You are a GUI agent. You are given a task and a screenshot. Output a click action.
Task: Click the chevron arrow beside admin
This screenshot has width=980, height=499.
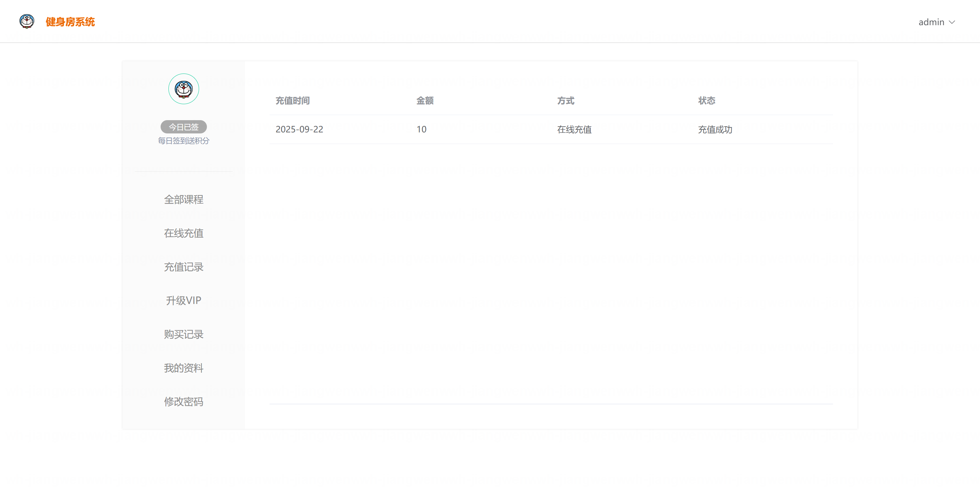click(952, 22)
